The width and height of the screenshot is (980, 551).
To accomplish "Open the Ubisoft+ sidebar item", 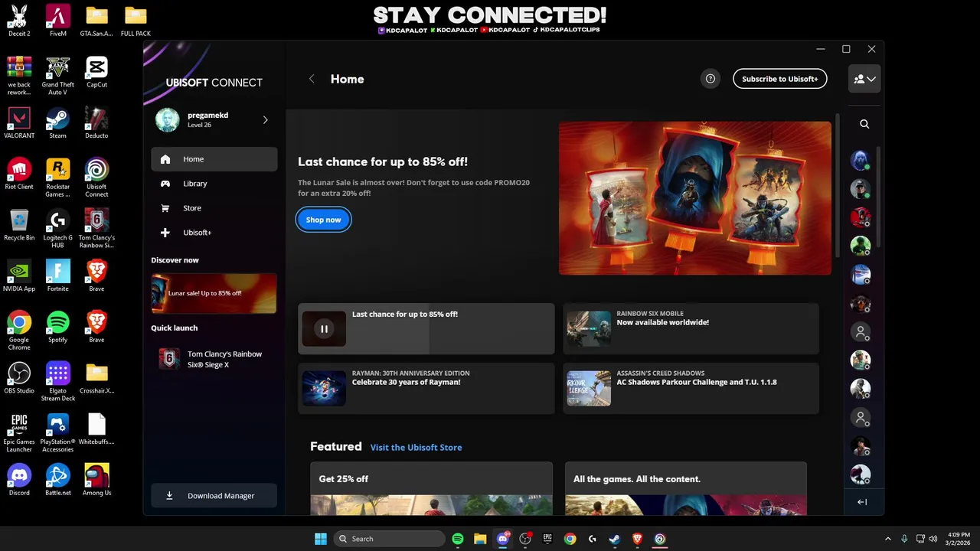I will click(214, 233).
